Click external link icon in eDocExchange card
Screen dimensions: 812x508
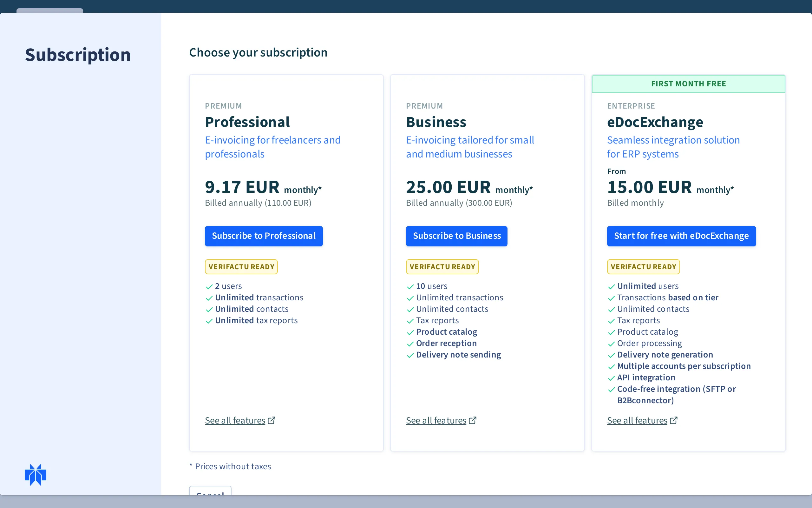click(674, 420)
